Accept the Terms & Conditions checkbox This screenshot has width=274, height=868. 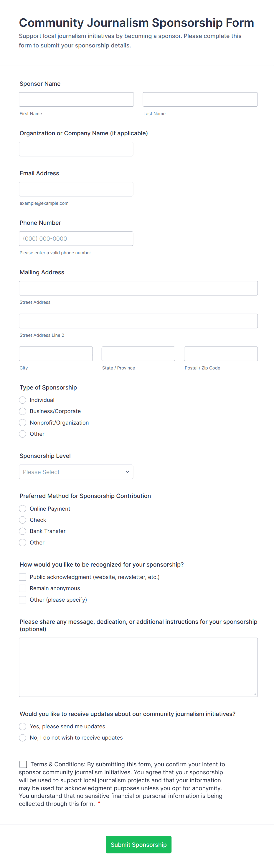(x=23, y=764)
